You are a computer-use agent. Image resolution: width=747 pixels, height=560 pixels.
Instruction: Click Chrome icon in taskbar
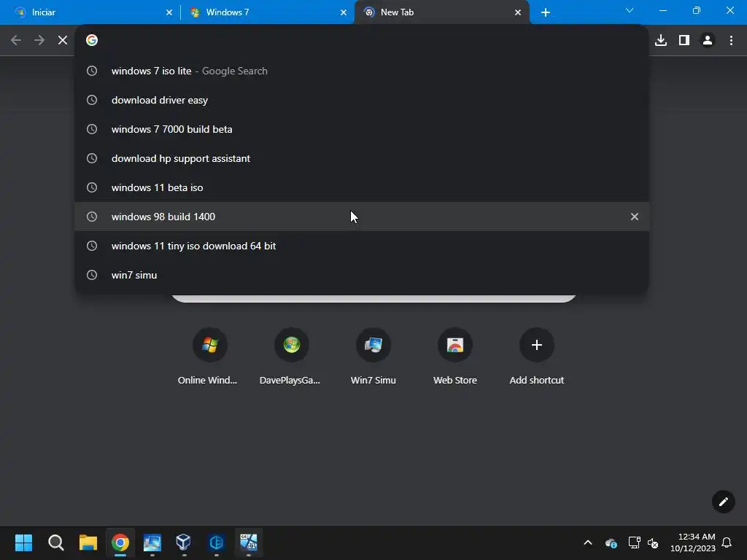coord(120,542)
